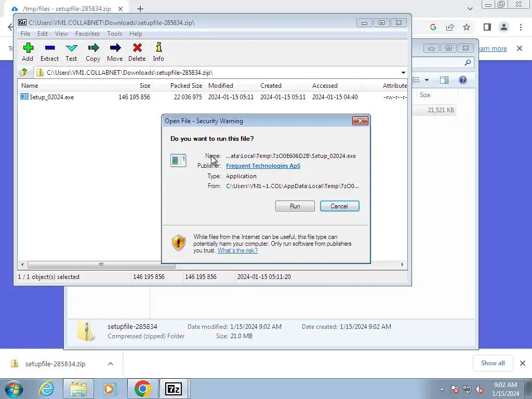Open a new Chrome tab
This screenshot has width=532, height=399.
click(x=140, y=9)
